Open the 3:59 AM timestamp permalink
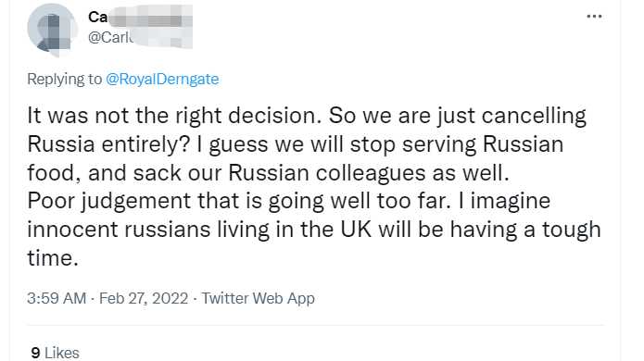 pos(57,298)
